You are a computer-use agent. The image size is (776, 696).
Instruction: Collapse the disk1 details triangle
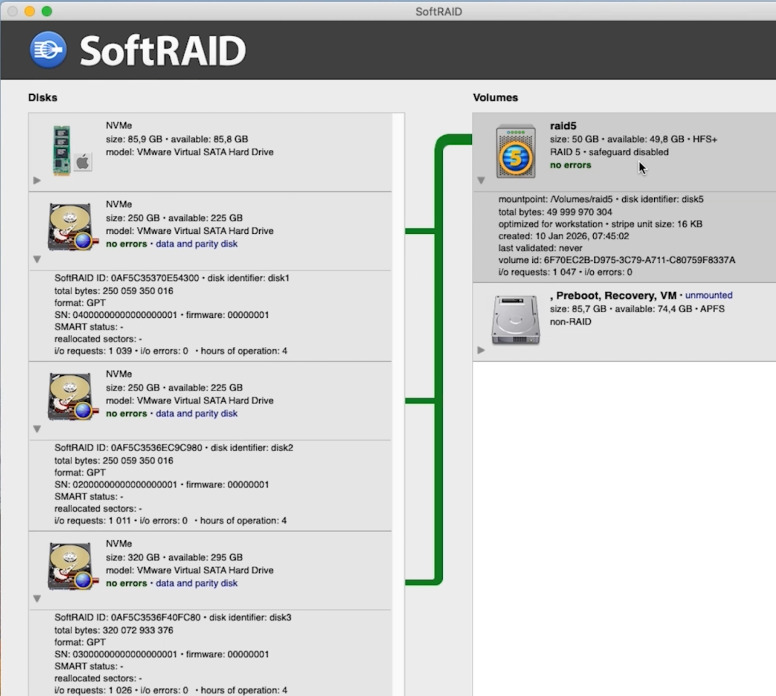click(37, 259)
